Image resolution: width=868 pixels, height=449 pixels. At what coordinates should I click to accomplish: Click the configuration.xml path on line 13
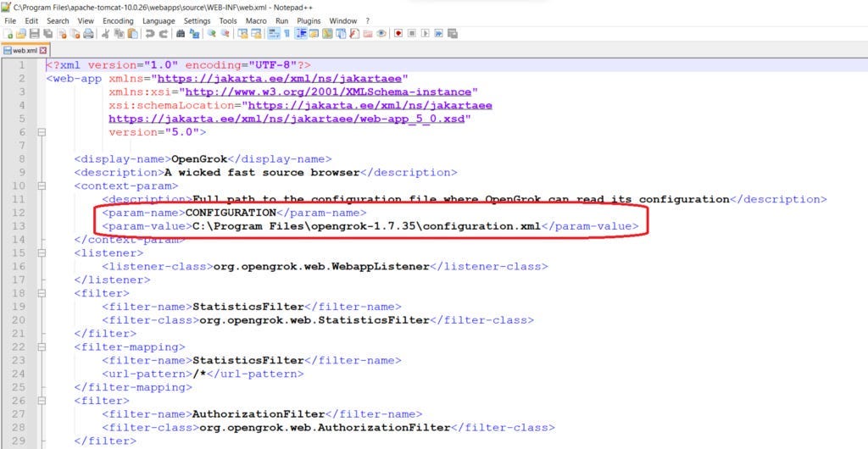click(366, 226)
